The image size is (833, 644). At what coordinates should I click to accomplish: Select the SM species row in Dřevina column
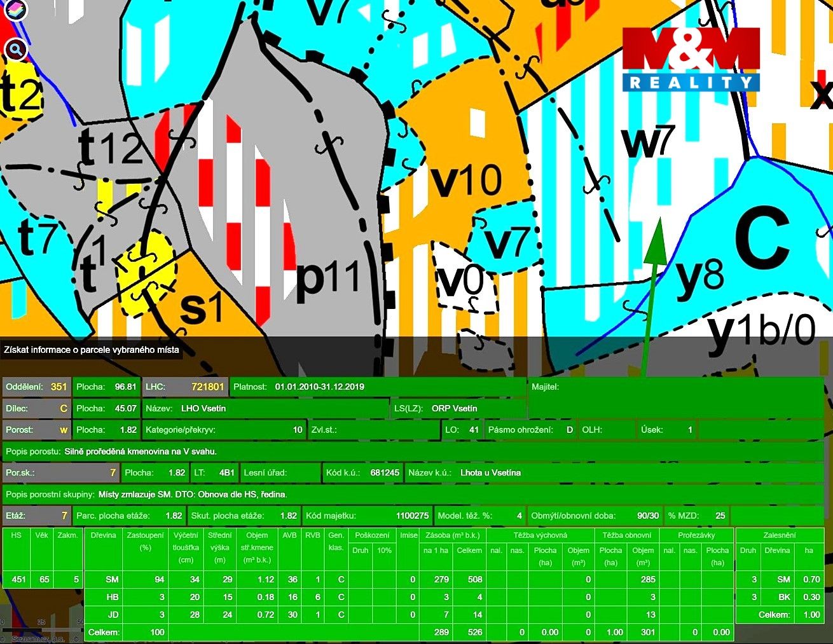click(x=112, y=579)
